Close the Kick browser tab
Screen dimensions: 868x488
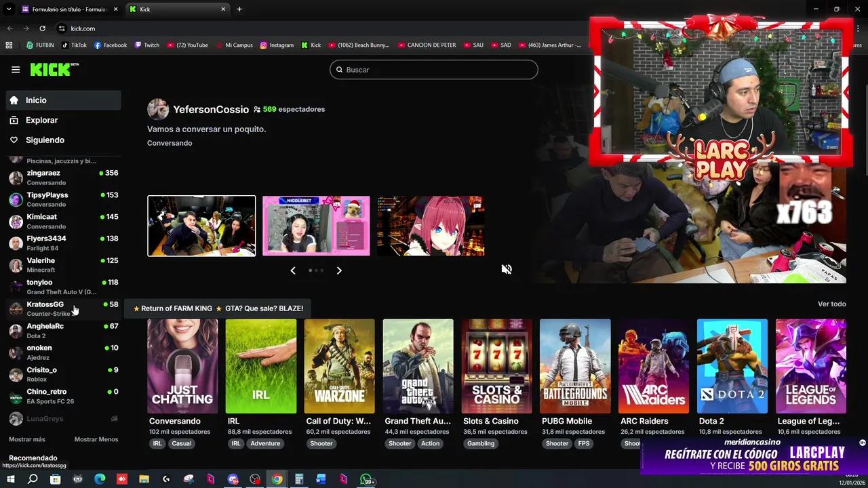pos(223,9)
